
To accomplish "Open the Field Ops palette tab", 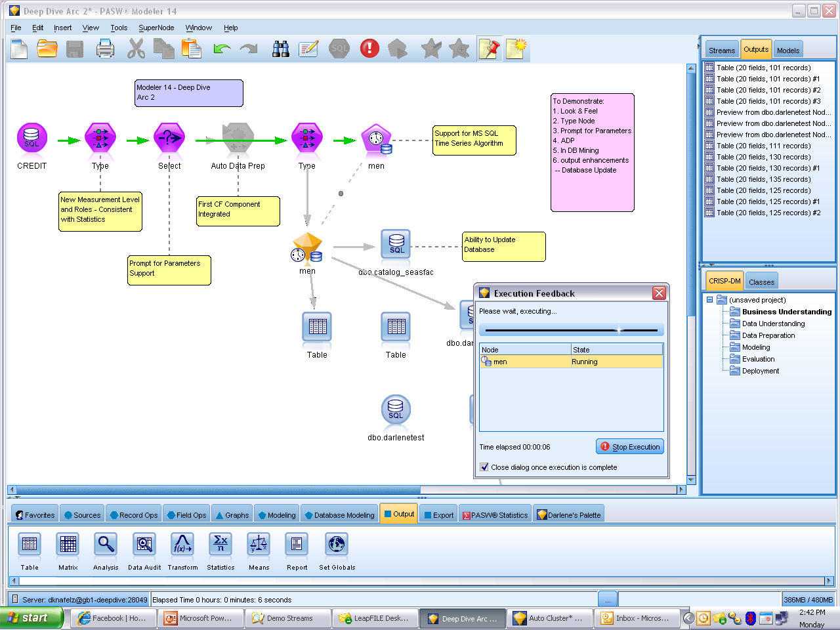I will point(187,515).
